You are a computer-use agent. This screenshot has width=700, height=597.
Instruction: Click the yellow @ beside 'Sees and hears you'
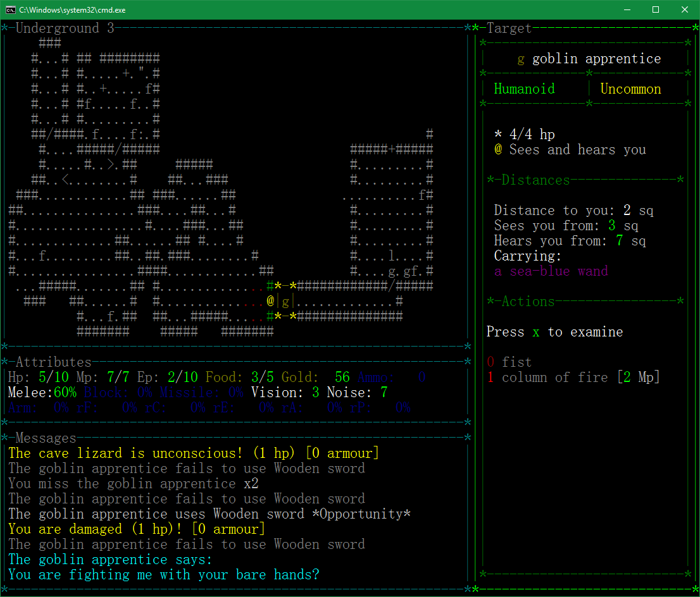tap(498, 149)
